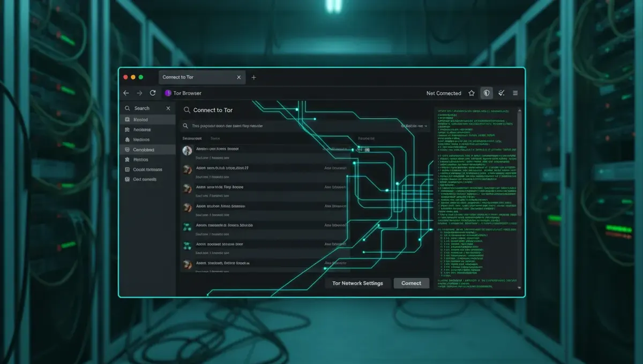Screen dimensions: 643x364
Task: Click the sidebar Search magnifier icon
Action: tap(128, 108)
